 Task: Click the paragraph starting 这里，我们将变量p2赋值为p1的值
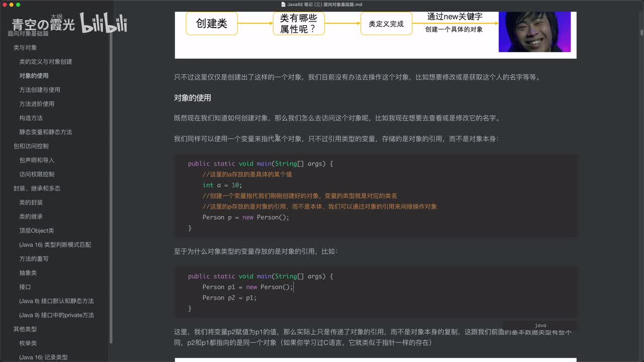tap(373, 337)
